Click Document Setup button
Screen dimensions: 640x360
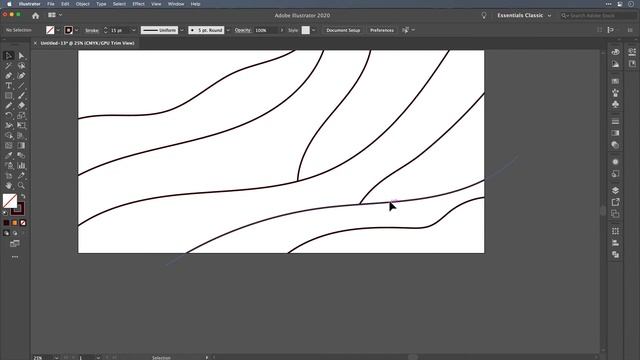[343, 30]
